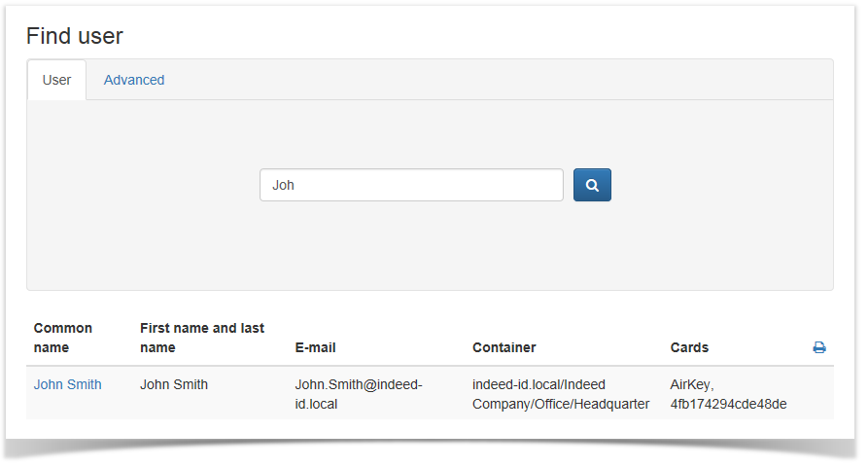Click the "Company/Office/Headquarter" path text
The height and width of the screenshot is (467, 868).
click(x=561, y=404)
